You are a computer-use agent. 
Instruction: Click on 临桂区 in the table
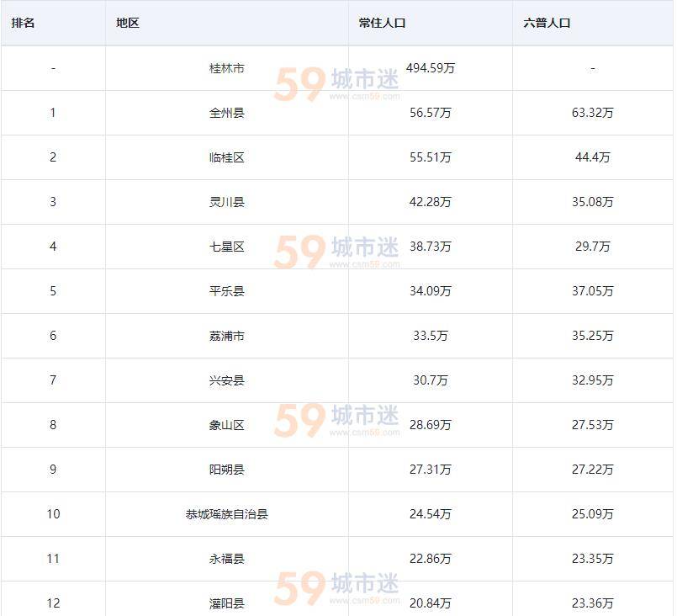[x=227, y=157]
